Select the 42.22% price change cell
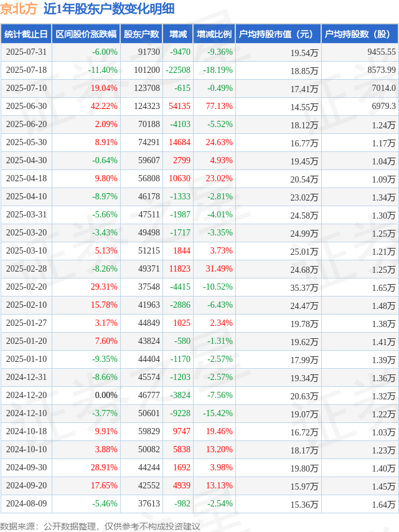 (86, 106)
